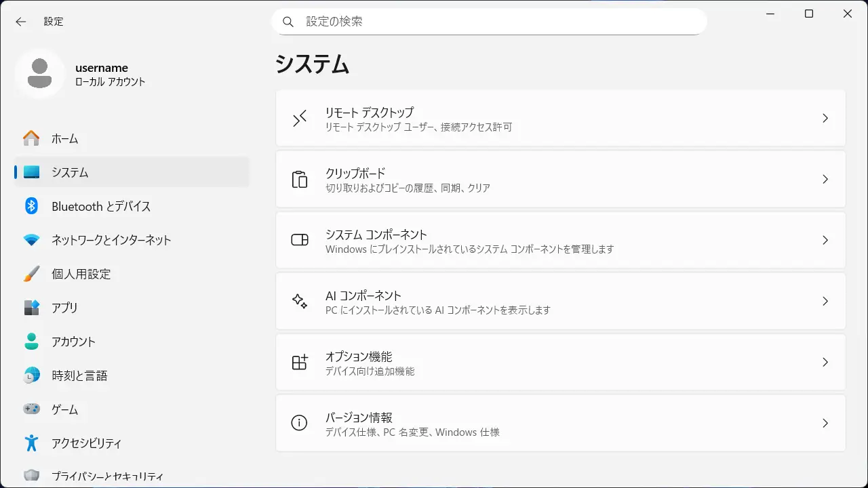Expand クリップボード chevron arrow
Screen dimensions: 868x488
point(825,180)
